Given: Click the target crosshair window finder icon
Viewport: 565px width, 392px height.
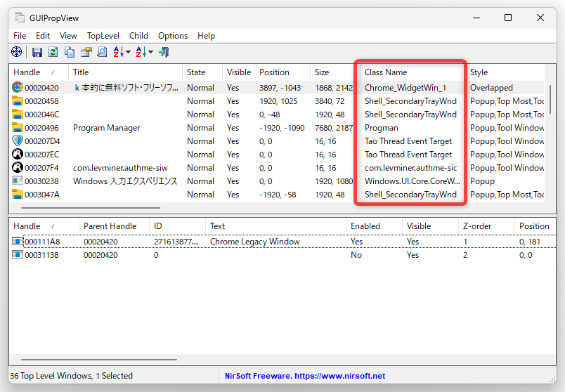Looking at the screenshot, I should coord(17,52).
